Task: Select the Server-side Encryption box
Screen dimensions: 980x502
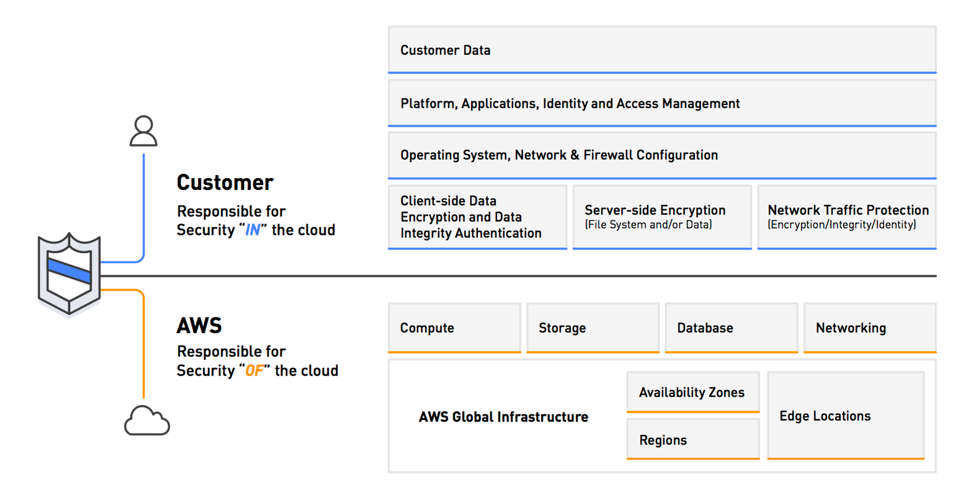Action: click(x=661, y=217)
